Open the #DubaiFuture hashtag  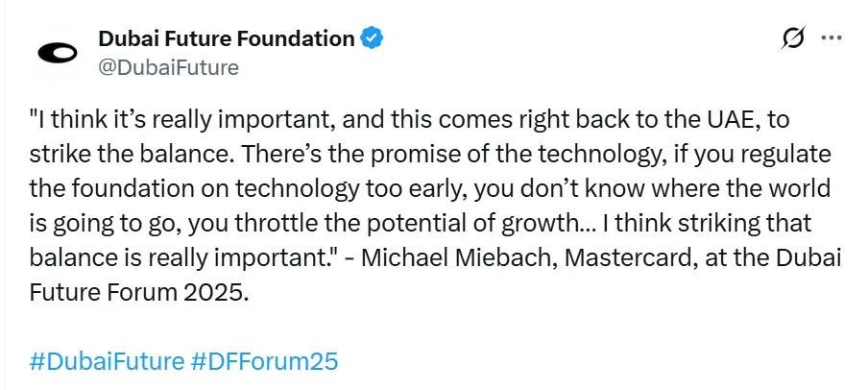(x=107, y=361)
